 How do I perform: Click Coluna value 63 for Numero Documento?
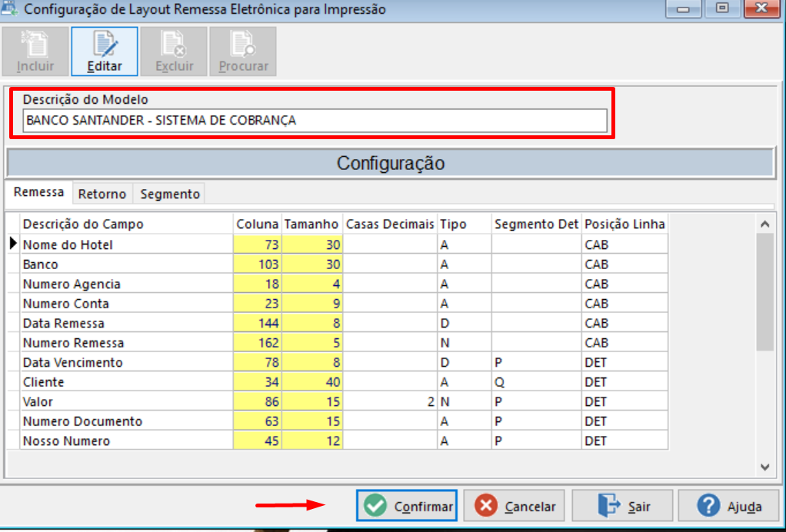tap(257, 421)
